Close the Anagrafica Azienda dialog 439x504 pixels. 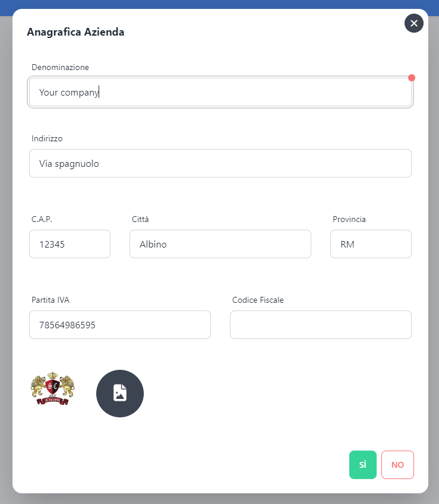point(414,23)
